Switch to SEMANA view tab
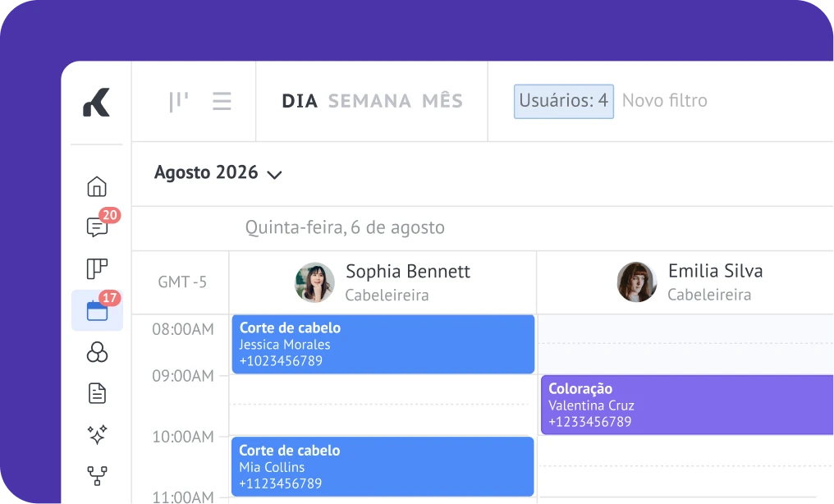 click(369, 101)
